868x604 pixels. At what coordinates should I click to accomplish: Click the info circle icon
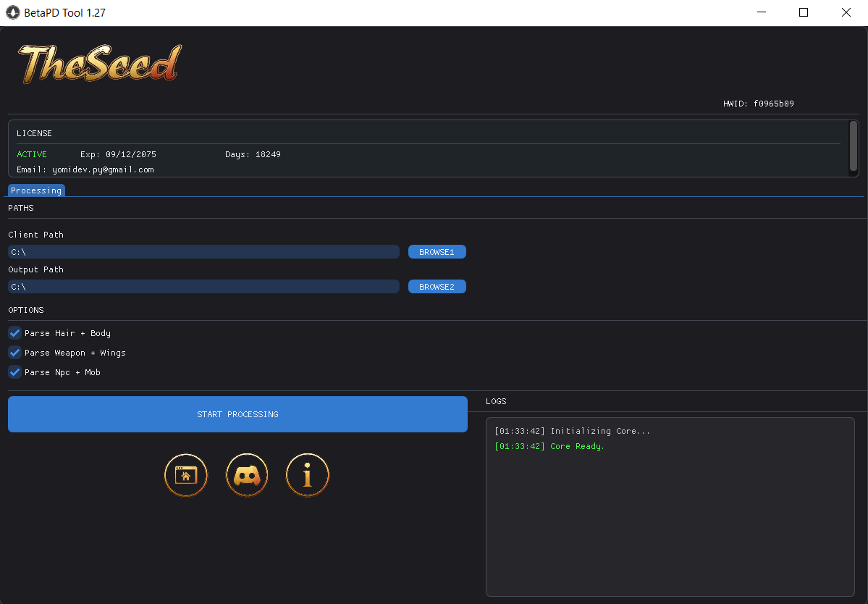pos(307,475)
